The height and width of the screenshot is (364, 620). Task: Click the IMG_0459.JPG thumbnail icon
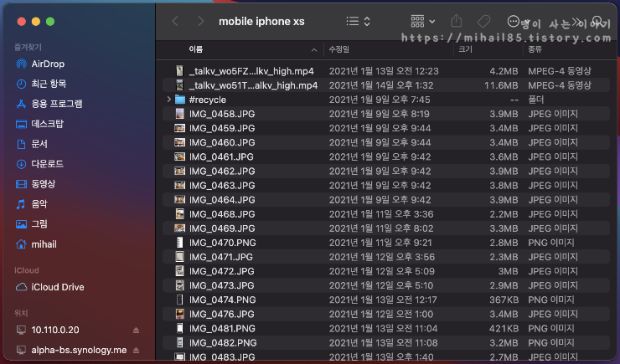180,128
